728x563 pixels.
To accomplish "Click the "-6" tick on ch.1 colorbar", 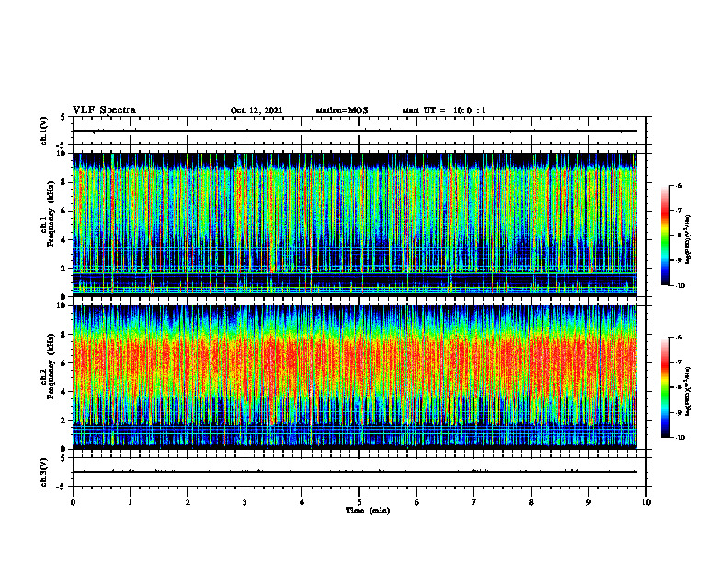I will [678, 186].
